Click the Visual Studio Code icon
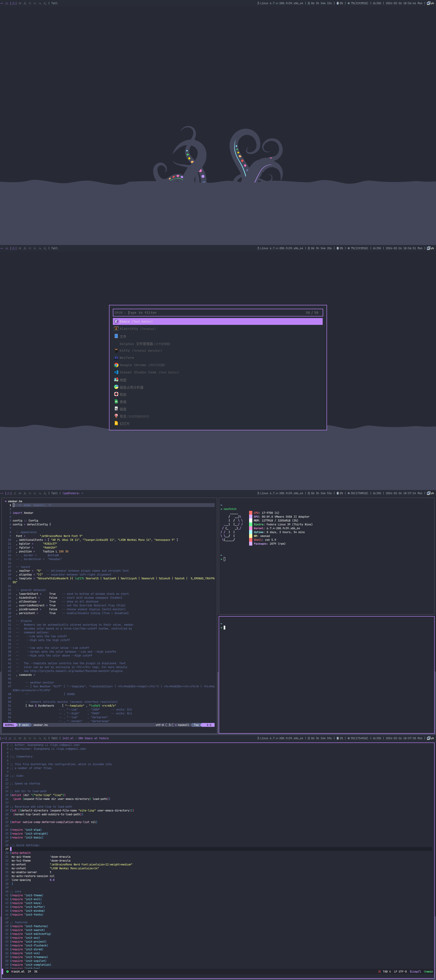 pyautogui.click(x=116, y=372)
